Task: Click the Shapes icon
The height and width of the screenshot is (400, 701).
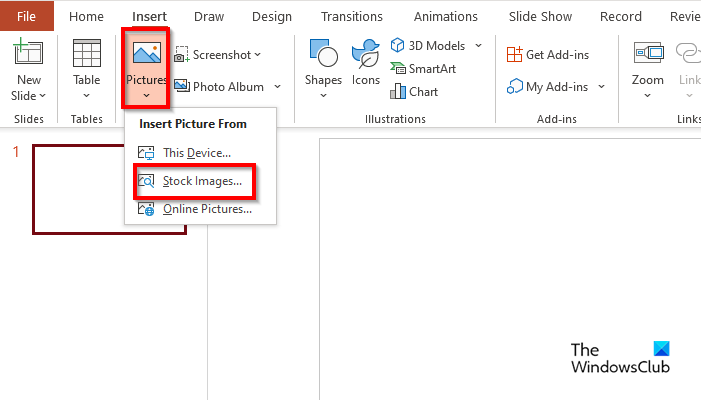Action: click(323, 56)
